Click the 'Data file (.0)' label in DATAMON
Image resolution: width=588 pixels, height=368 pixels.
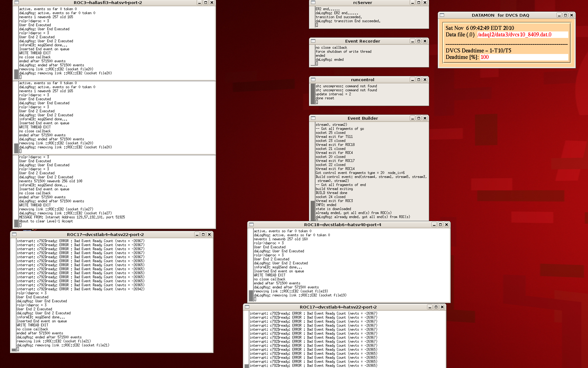click(x=460, y=35)
